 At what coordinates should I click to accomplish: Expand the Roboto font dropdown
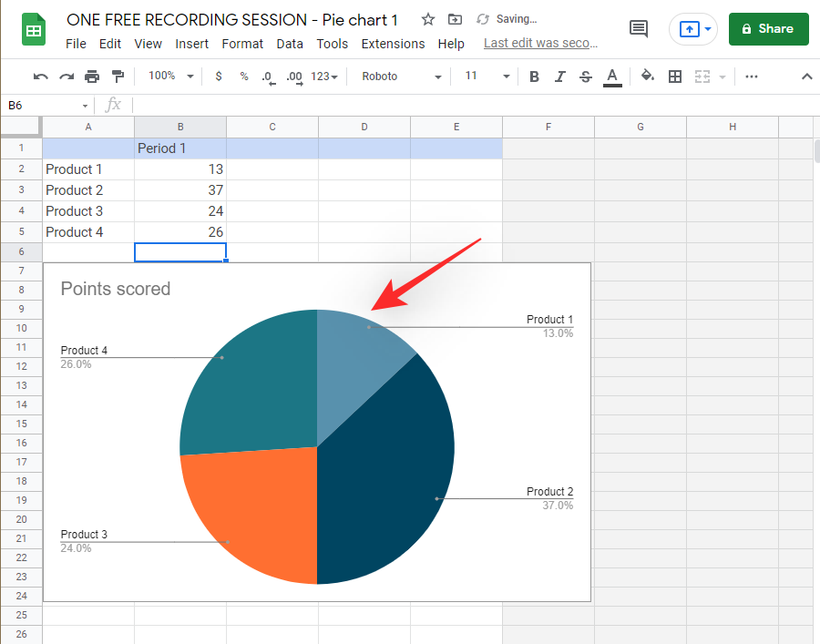(x=401, y=77)
